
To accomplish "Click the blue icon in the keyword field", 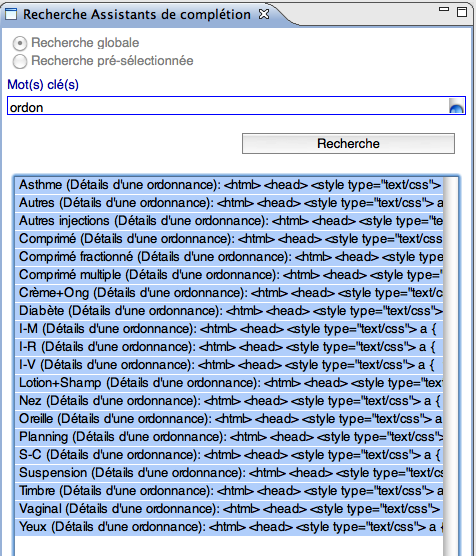I will click(x=456, y=106).
